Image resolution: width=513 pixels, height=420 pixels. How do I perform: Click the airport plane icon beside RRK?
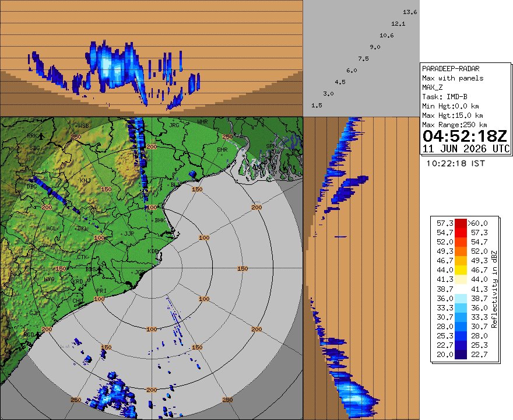tap(41, 136)
